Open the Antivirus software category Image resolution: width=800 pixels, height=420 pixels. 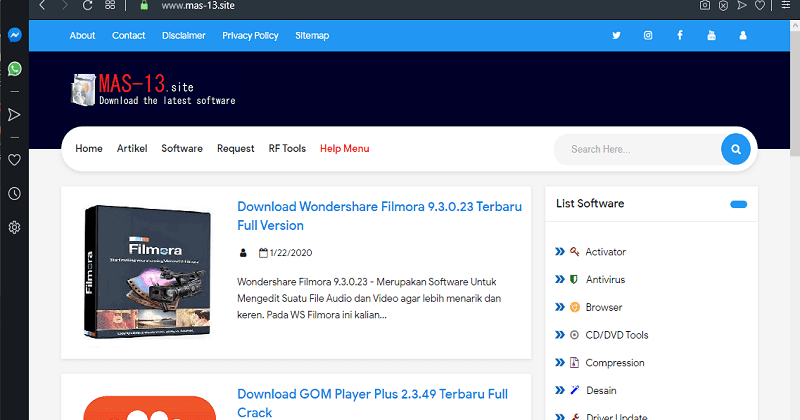tap(605, 279)
